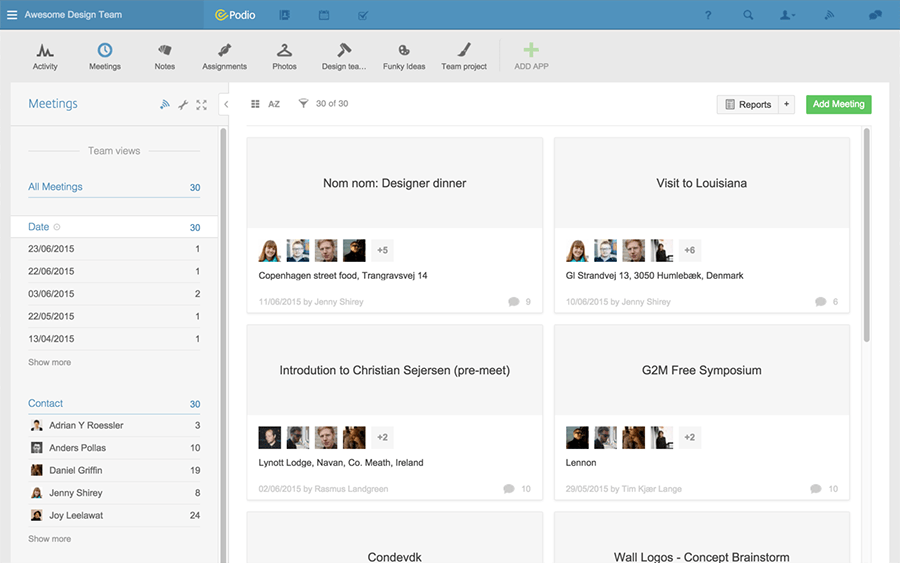Click the +5 attendees badge on Designer dinner
Image resolution: width=900 pixels, height=563 pixels.
click(382, 250)
